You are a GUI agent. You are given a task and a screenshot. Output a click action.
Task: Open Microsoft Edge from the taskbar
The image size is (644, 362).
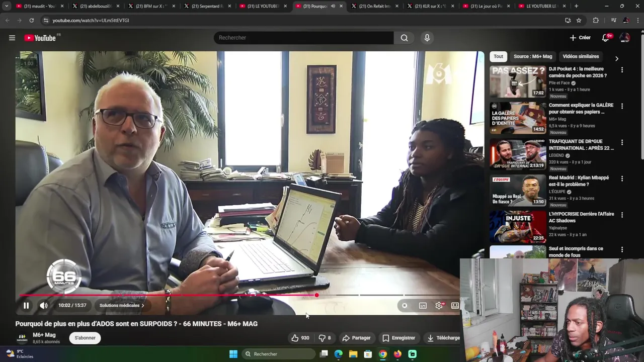click(339, 354)
